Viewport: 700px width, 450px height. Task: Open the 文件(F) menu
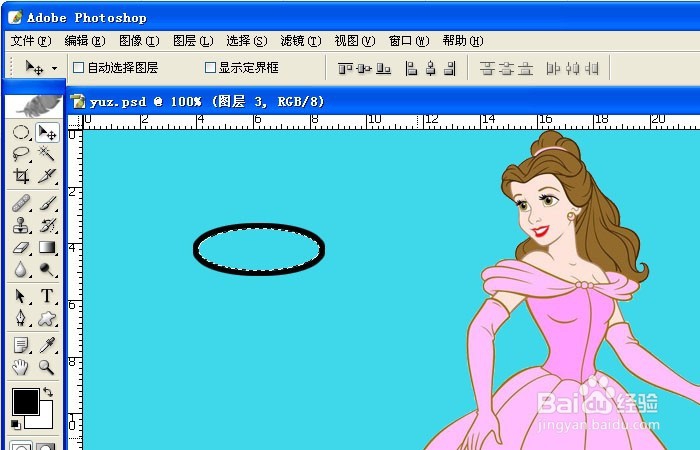tap(31, 41)
